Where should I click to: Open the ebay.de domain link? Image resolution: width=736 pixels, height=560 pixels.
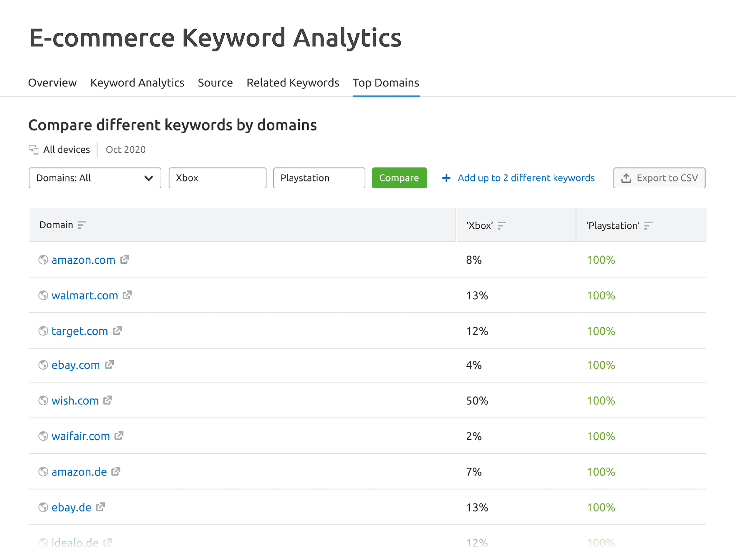coord(71,507)
